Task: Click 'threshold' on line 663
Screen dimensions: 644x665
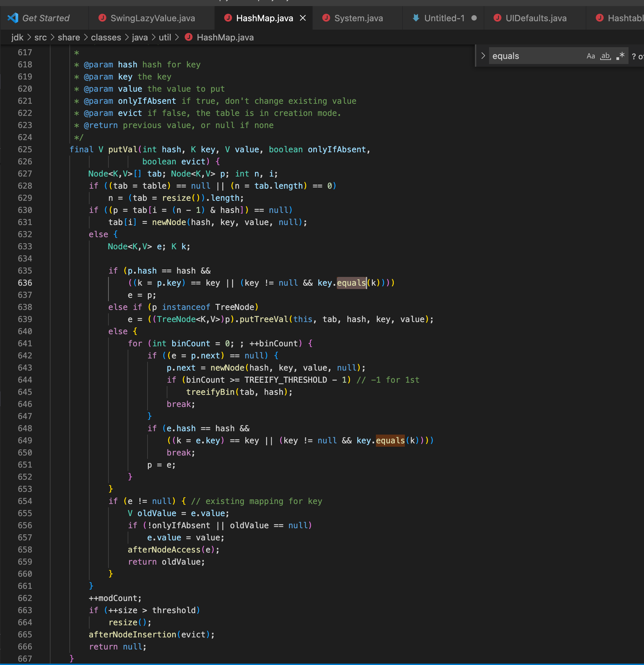Action: click(174, 611)
